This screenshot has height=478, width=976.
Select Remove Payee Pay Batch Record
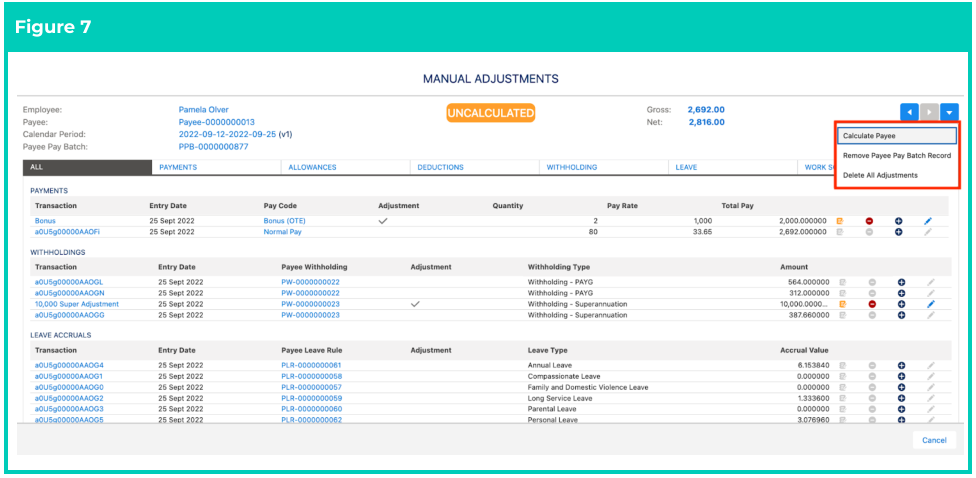897,156
